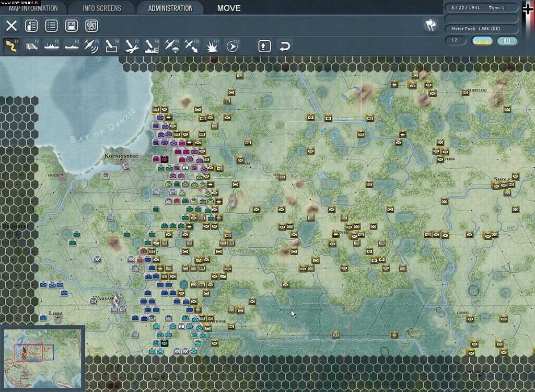
Task: Enable F5 air reconnaissance mode
Action: (91, 46)
